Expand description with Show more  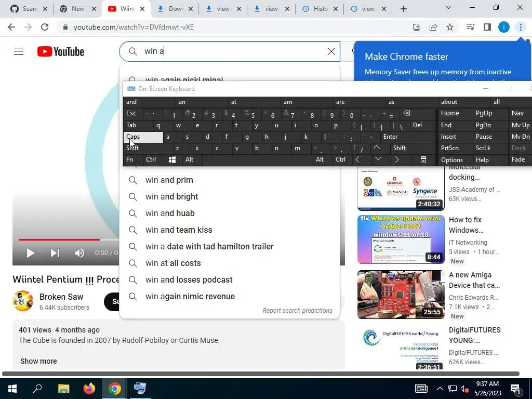(x=38, y=361)
